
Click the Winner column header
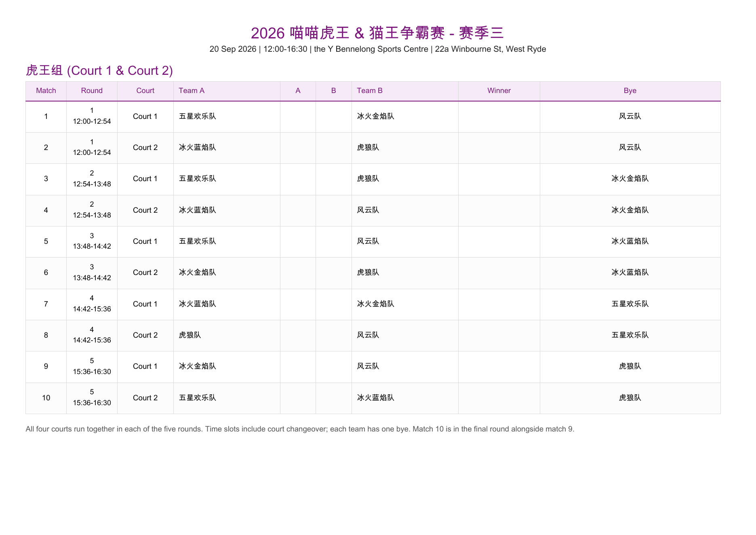[x=499, y=91]
